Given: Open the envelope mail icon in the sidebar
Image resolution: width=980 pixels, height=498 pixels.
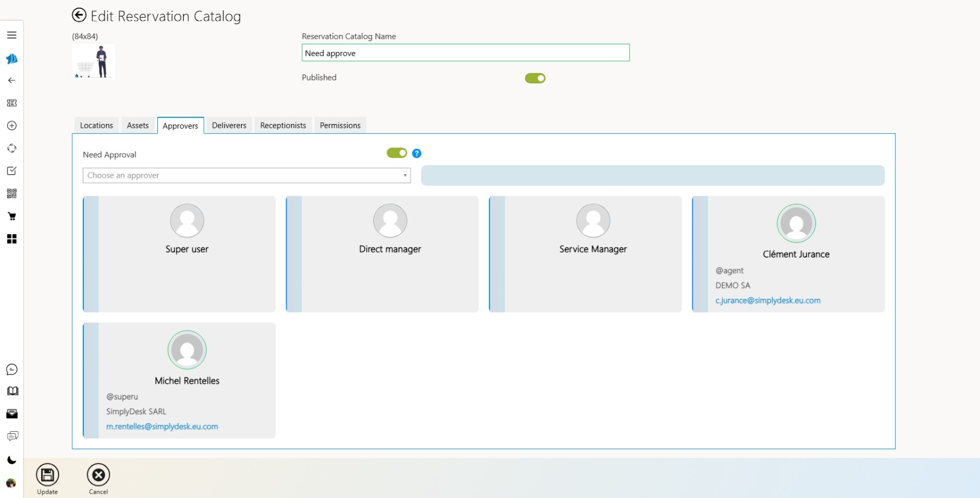Looking at the screenshot, I should pos(12,414).
